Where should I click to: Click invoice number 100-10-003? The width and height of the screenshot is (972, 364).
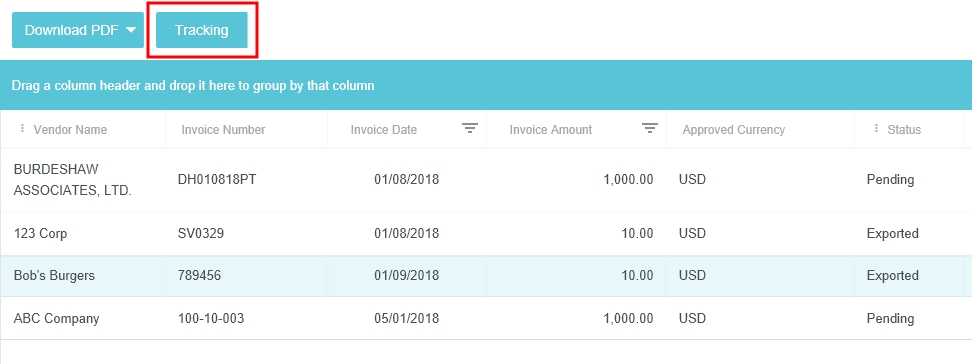point(211,319)
